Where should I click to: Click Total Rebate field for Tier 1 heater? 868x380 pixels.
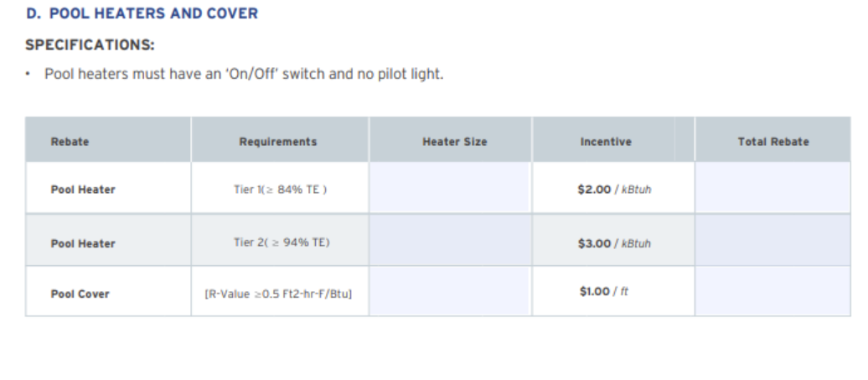coord(772,187)
